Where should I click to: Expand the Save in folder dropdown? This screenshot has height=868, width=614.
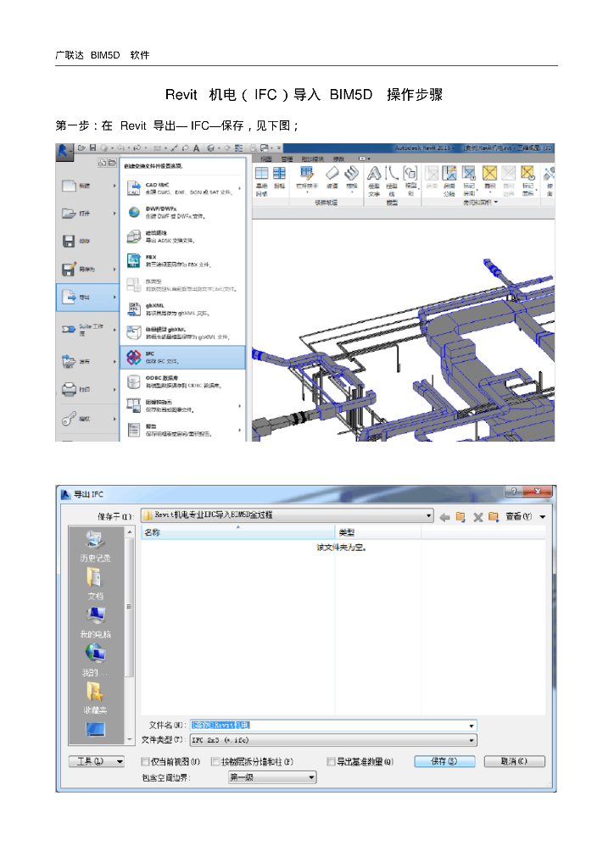pos(429,515)
